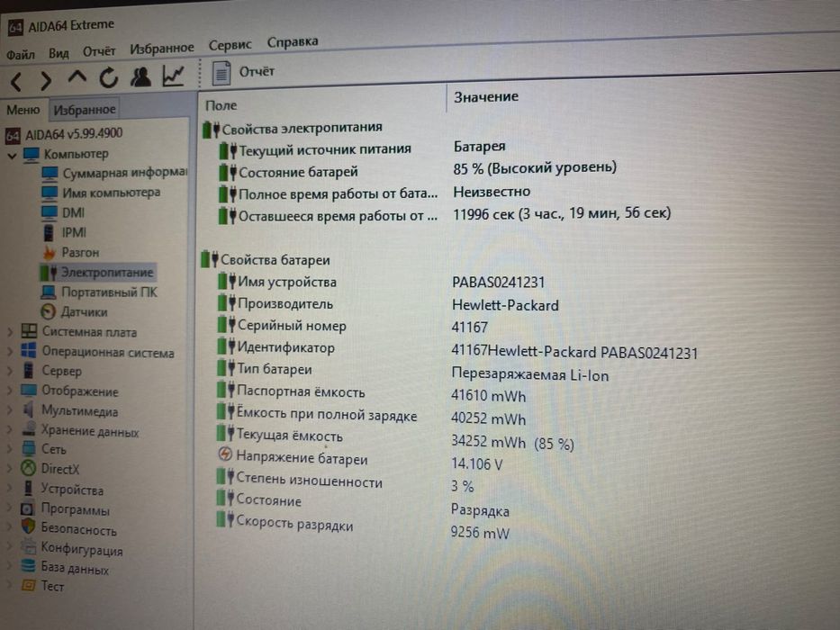840x630 pixels.
Task: Open the user profile toolbar icon
Action: tap(140, 76)
